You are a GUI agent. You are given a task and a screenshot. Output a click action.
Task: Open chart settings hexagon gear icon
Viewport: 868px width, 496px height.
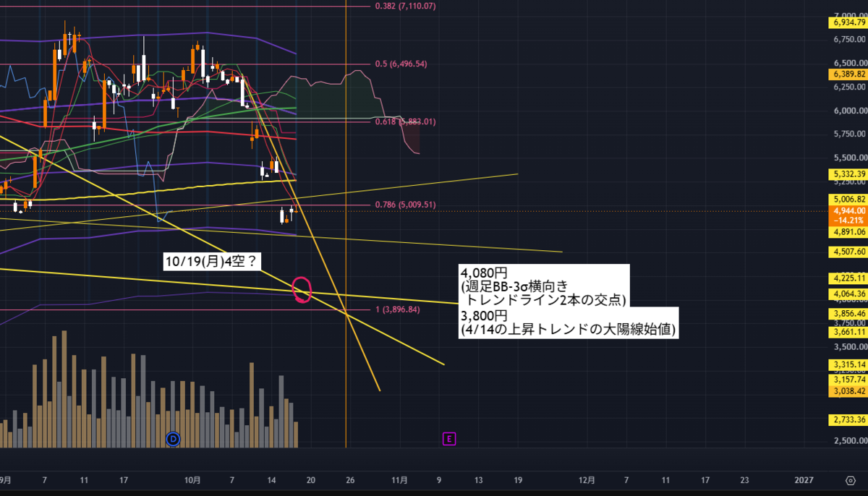coord(850,479)
